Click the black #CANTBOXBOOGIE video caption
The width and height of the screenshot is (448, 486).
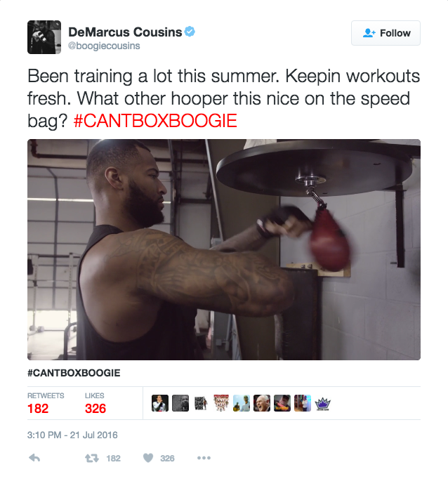click(74, 373)
